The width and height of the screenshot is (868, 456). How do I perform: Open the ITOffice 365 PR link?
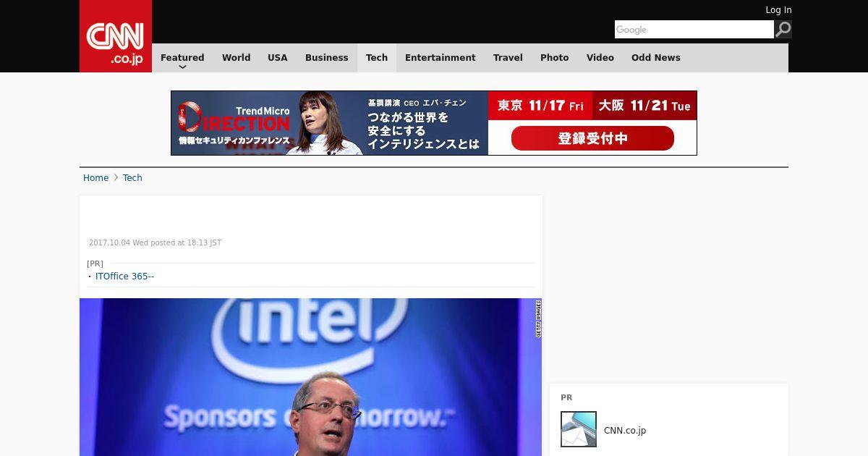point(124,276)
